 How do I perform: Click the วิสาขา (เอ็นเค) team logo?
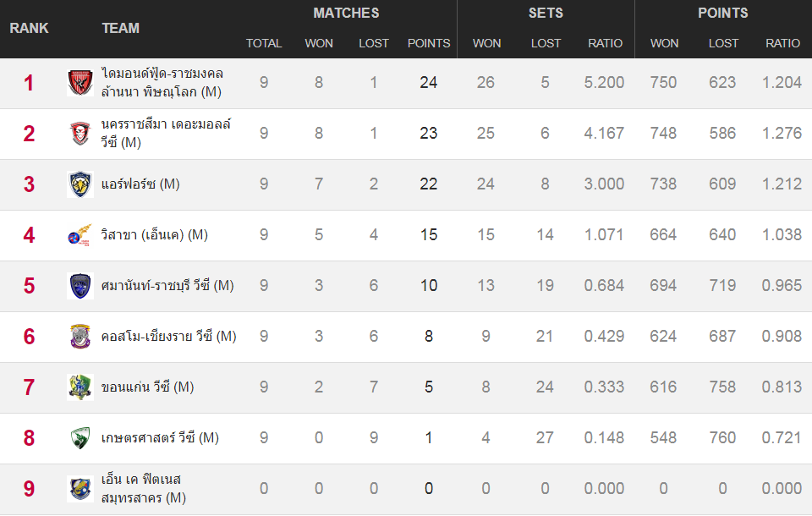[x=80, y=235]
